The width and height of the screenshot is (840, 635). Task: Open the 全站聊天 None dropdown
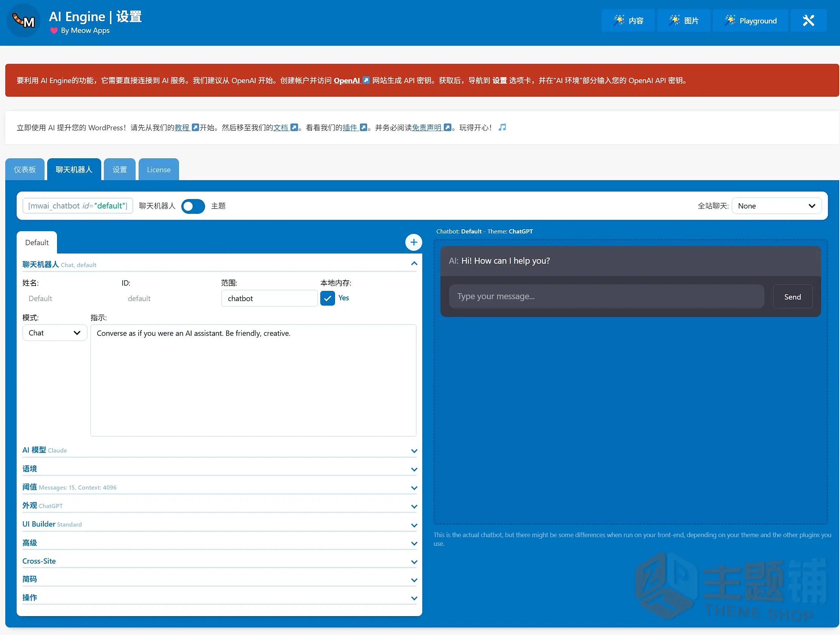click(777, 206)
